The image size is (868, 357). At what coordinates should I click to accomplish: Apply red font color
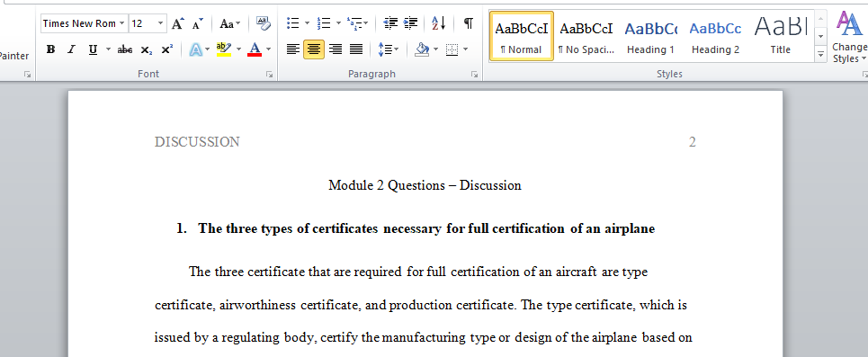tap(255, 49)
